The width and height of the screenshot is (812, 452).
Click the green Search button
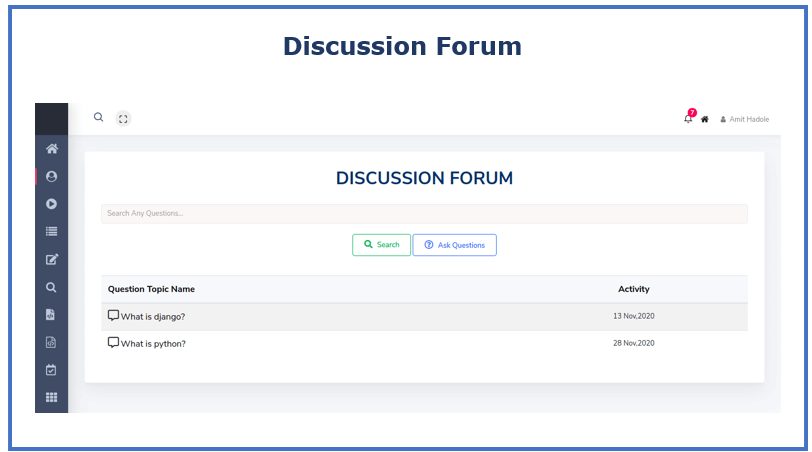(x=382, y=245)
